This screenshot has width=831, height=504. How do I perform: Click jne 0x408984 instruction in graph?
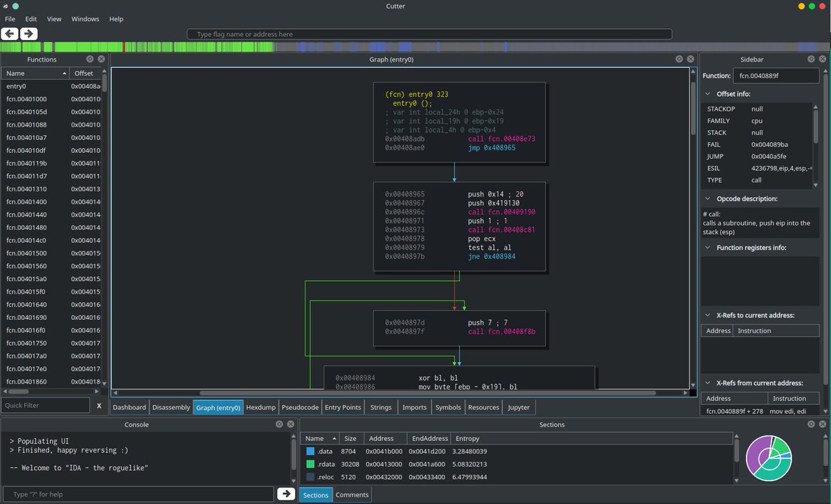tap(492, 256)
